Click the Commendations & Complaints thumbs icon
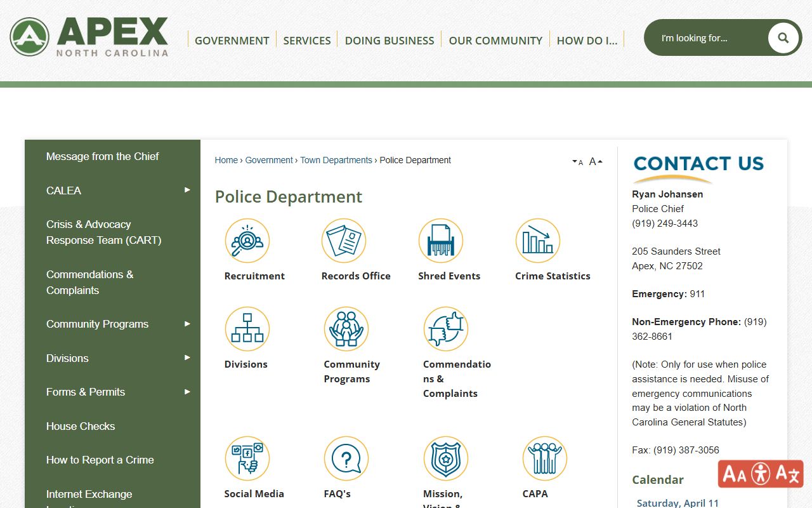 click(x=445, y=329)
